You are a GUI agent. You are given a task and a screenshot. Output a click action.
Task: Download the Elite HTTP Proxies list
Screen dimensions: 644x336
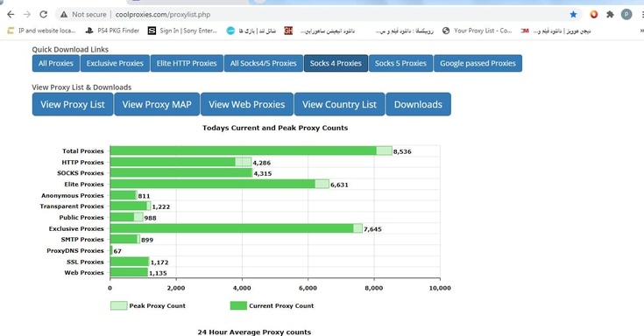(187, 63)
